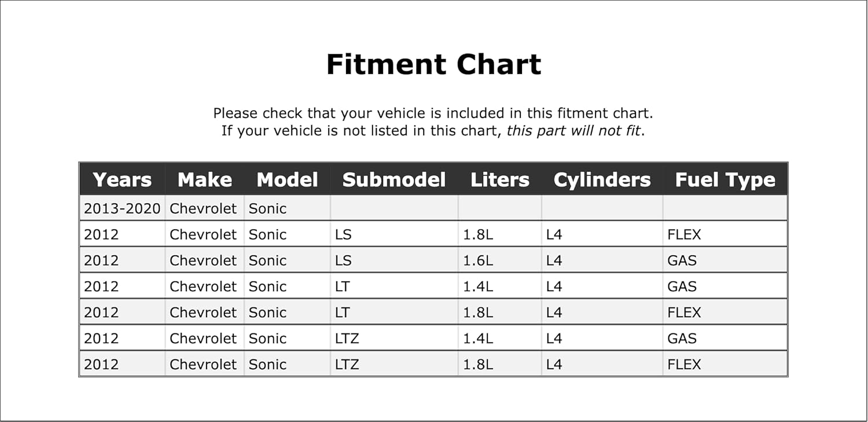Select 1.4L in the LTZ row
Image resolution: width=868 pixels, height=422 pixels.
point(478,338)
